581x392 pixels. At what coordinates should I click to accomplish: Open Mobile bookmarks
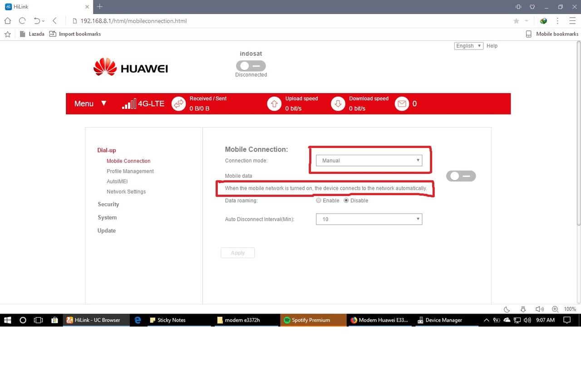click(552, 34)
